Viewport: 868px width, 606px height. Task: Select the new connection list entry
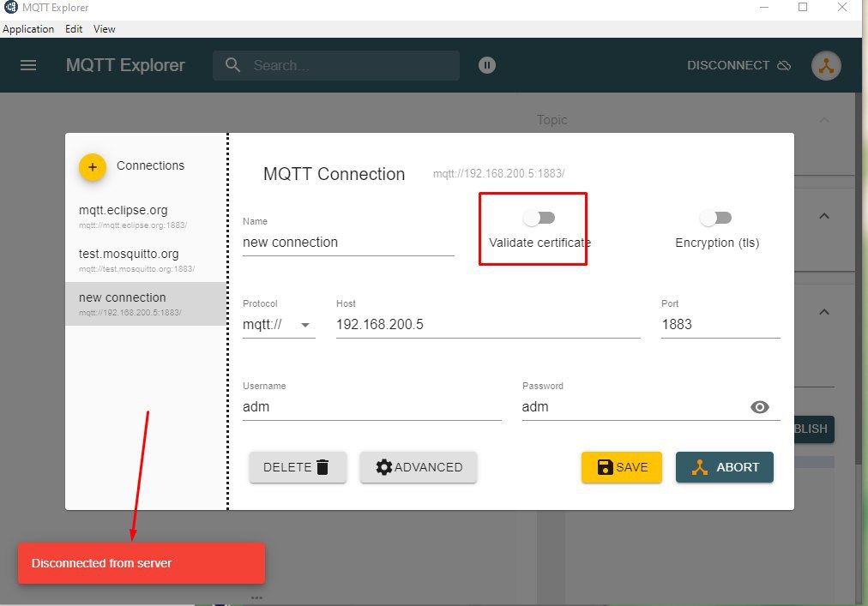tap(145, 303)
